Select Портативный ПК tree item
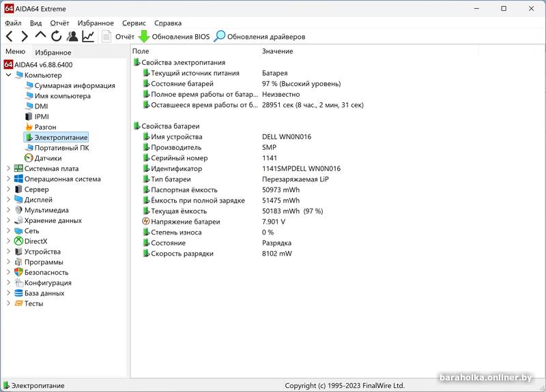Screen dimensions: 546x392 tap(61, 148)
